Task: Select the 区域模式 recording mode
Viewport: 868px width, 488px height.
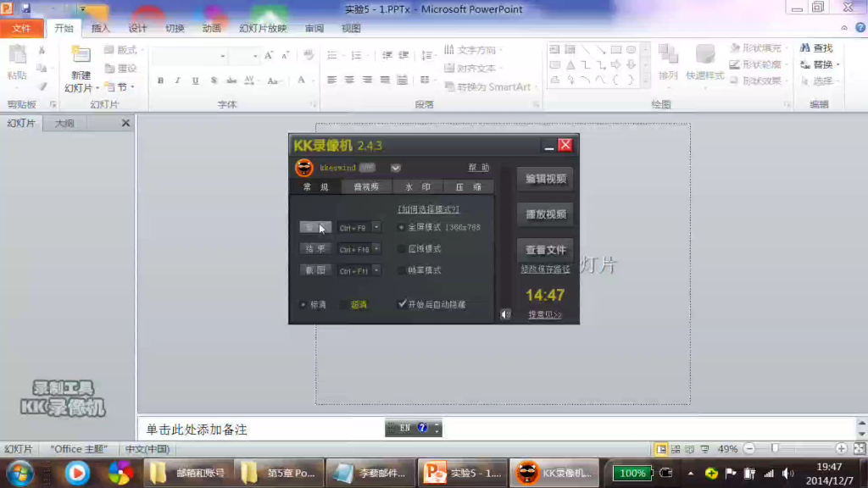Action: (x=400, y=248)
